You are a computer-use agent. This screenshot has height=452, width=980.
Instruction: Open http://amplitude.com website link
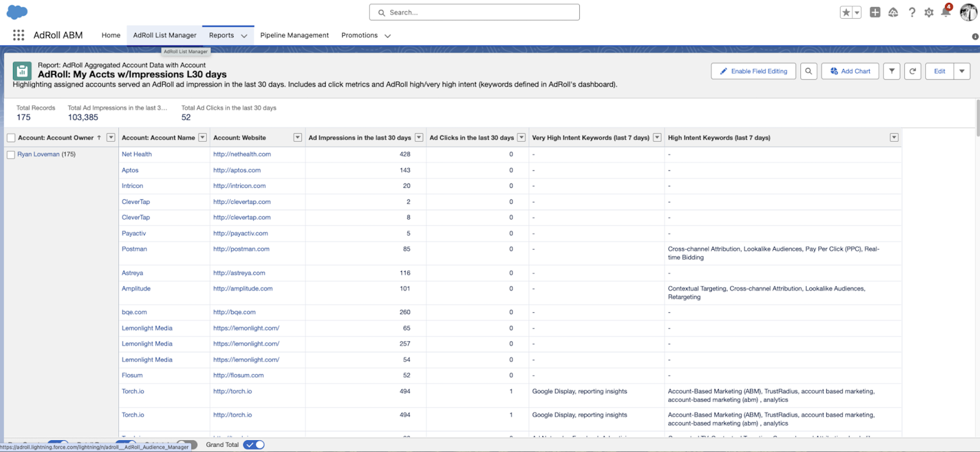[243, 288]
